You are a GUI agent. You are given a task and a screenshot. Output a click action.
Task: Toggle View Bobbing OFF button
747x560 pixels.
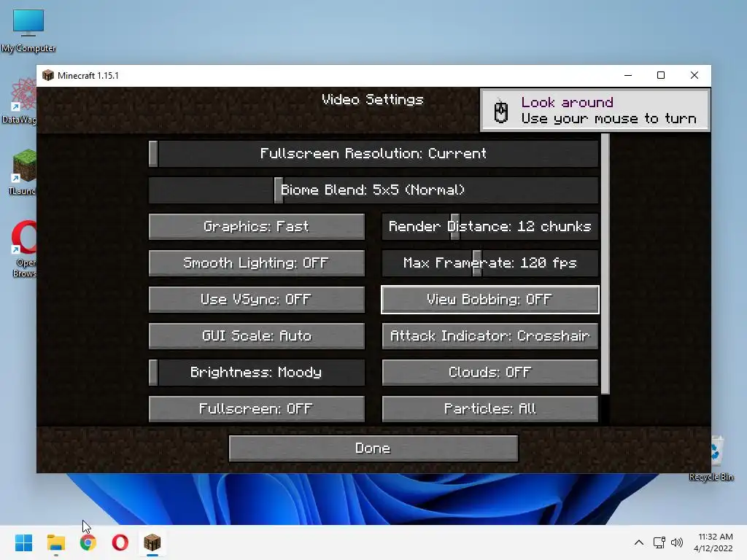[x=489, y=299]
